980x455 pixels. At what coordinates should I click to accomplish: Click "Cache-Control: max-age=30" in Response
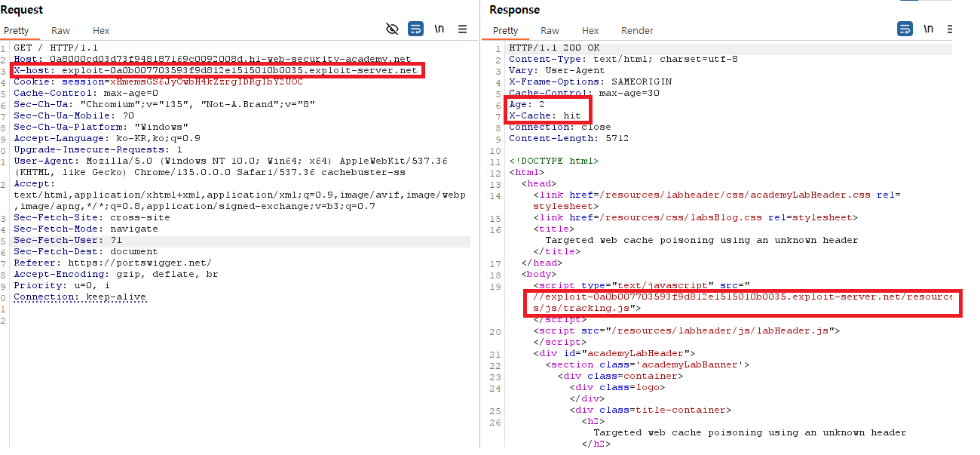coord(584,93)
